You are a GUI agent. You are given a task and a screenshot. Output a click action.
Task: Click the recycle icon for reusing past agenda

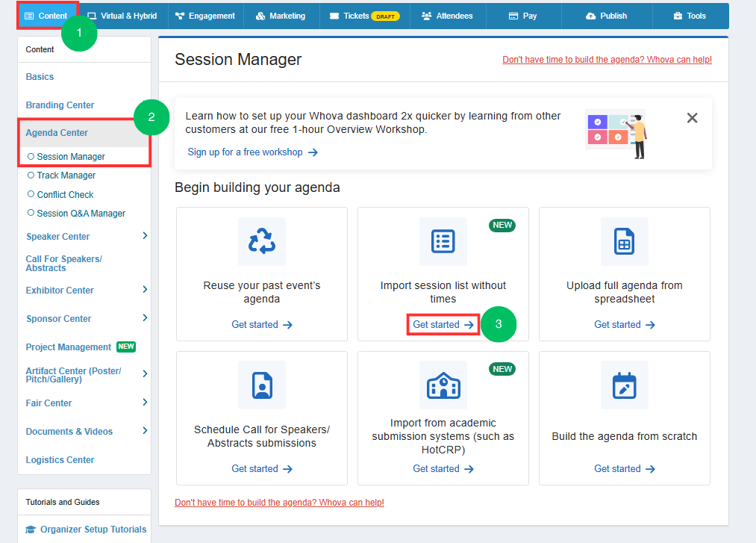[262, 241]
